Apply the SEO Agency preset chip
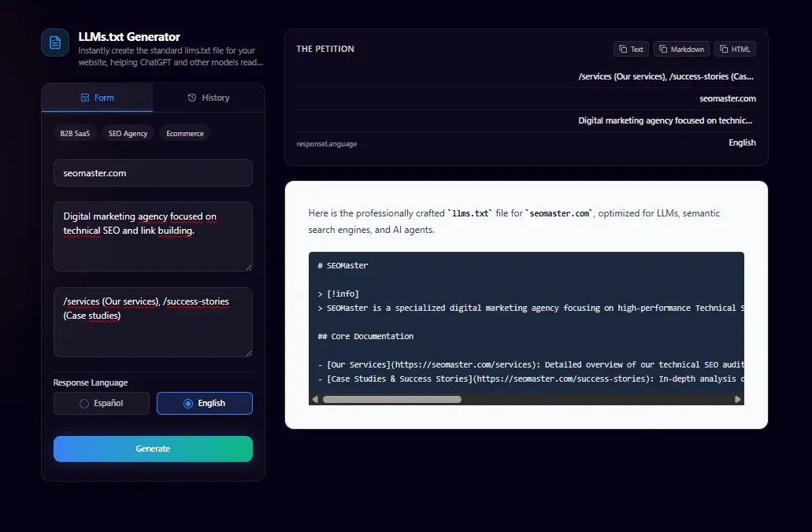The height and width of the screenshot is (532, 812). [128, 134]
